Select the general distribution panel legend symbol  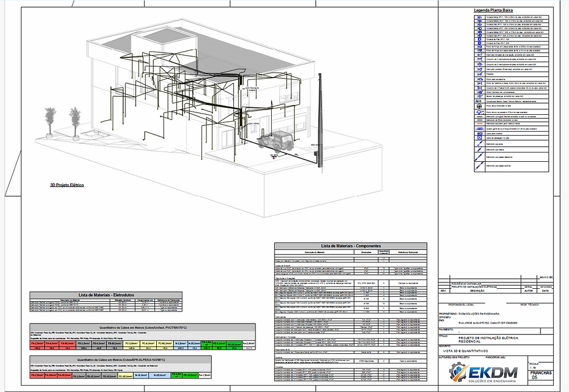coord(480,129)
